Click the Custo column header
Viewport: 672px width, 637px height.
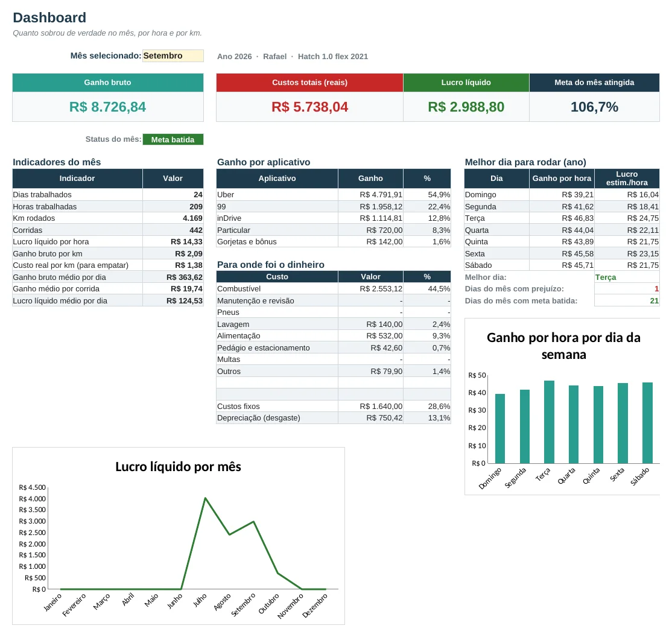click(x=277, y=276)
